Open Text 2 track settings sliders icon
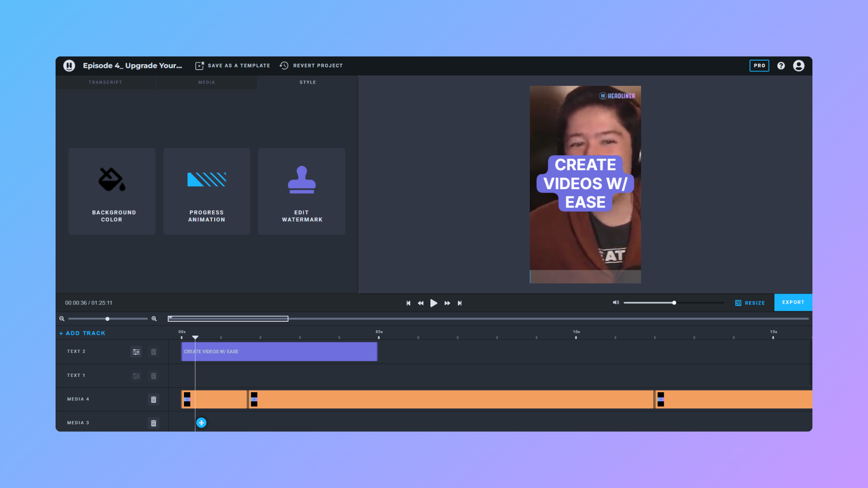The width and height of the screenshot is (868, 488). pos(136,352)
